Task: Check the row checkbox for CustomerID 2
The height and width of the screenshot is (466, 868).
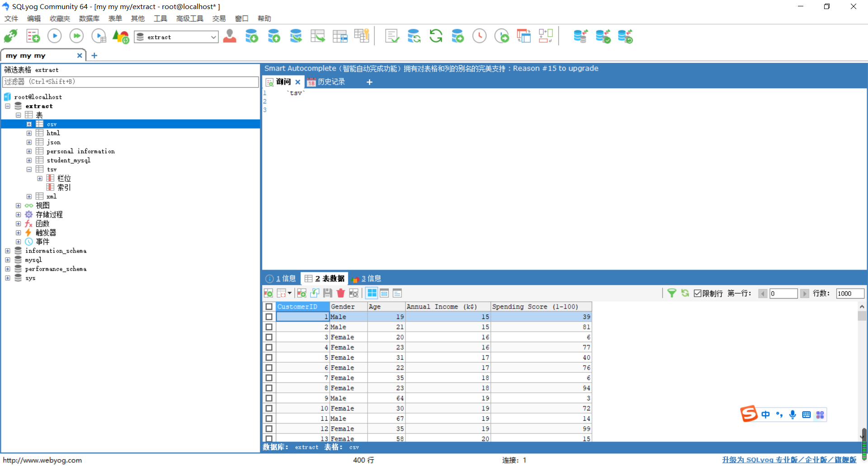Action: pos(269,327)
